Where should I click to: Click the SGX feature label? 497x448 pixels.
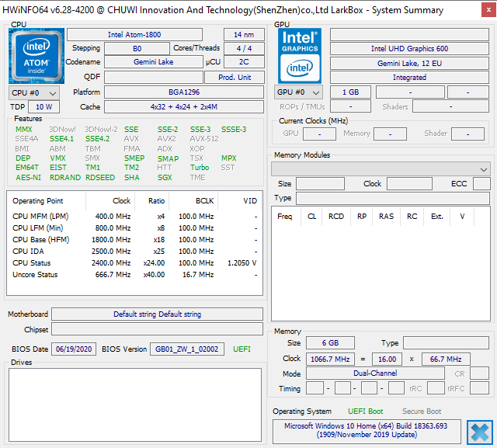tap(165, 178)
